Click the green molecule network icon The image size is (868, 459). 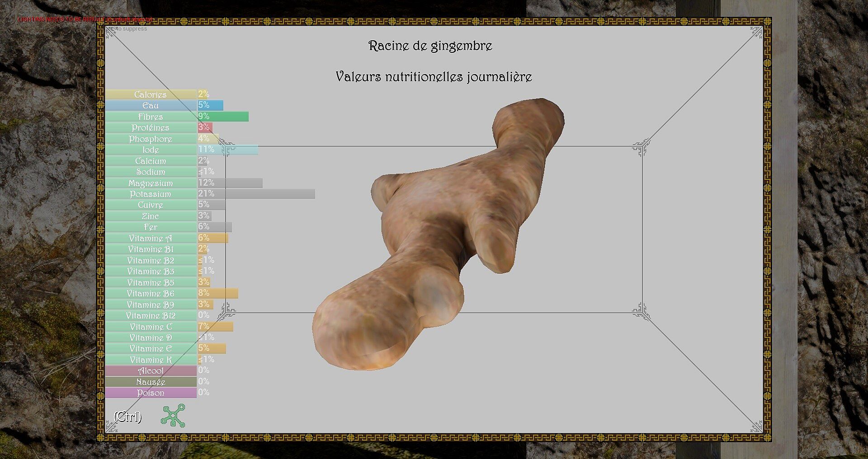pos(173,416)
